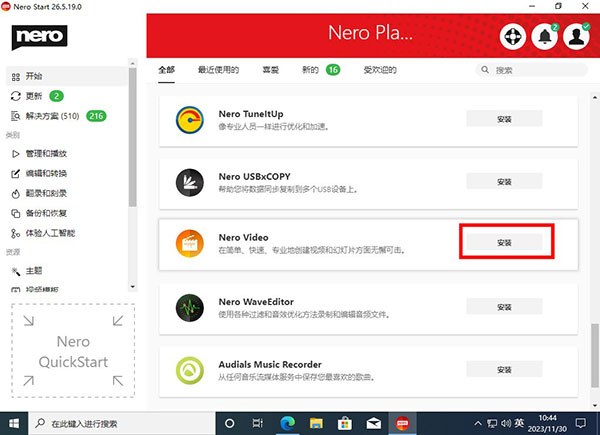Install Nero USBxCOPY with 安装 button

(504, 181)
